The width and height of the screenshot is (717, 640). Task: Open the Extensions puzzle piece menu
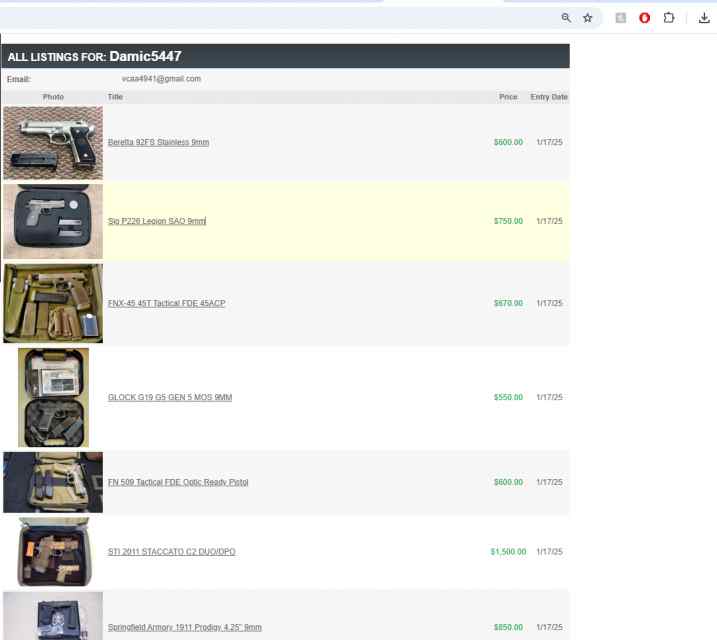tap(669, 18)
